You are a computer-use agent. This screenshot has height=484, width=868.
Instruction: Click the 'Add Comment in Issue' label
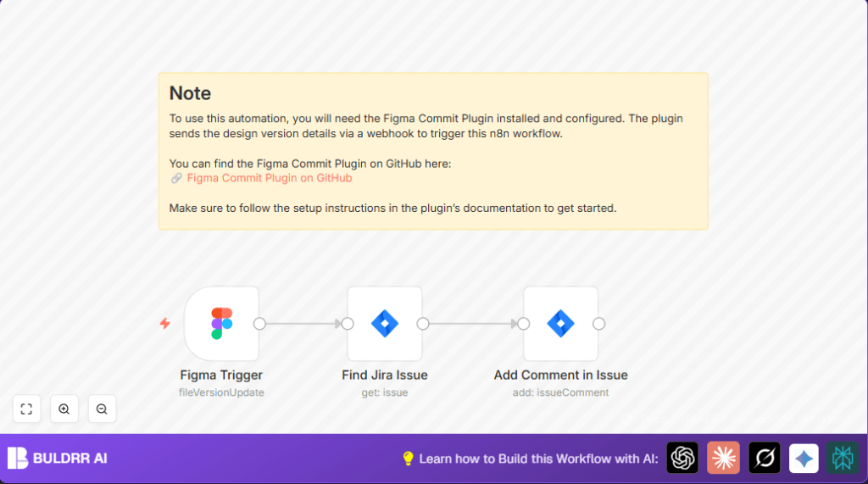click(561, 376)
